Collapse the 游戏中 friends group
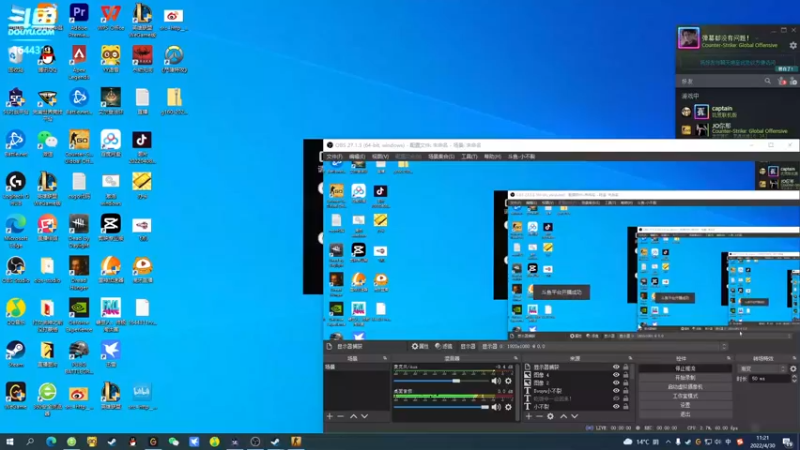The width and height of the screenshot is (800, 450). pos(690,96)
